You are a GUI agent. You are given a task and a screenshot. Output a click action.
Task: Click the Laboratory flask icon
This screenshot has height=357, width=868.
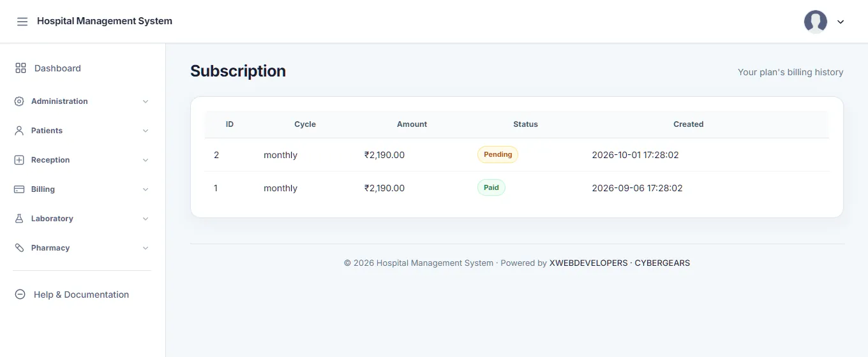[x=19, y=219]
